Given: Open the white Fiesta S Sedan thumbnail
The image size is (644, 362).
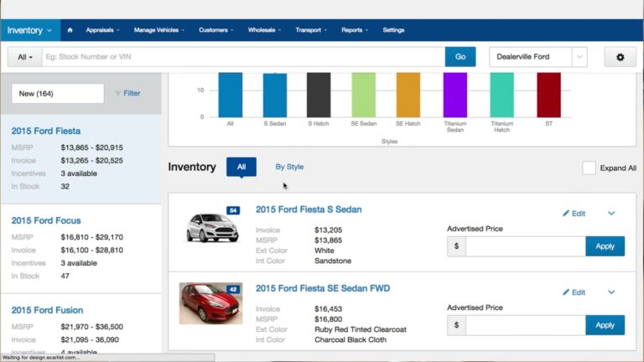Looking at the screenshot, I should (x=212, y=227).
